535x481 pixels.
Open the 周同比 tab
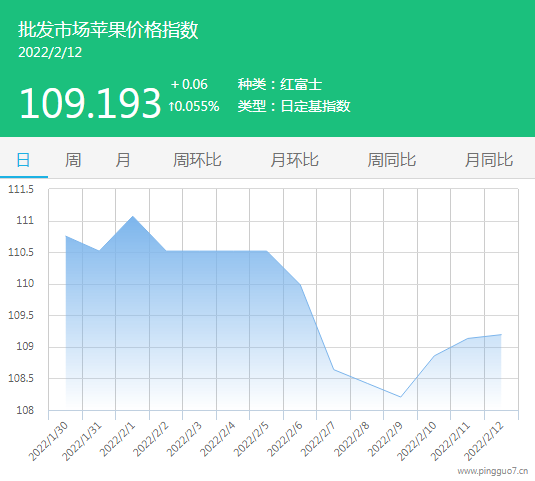click(x=392, y=160)
